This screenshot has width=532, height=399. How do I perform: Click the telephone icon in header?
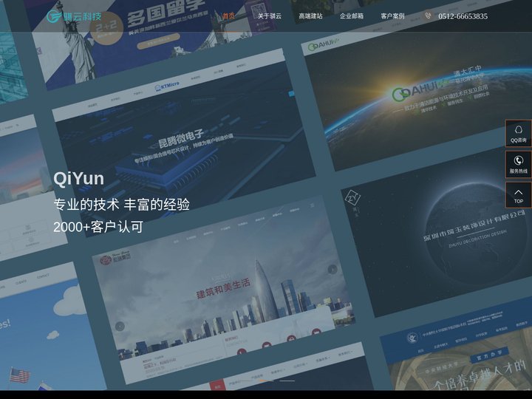point(428,16)
